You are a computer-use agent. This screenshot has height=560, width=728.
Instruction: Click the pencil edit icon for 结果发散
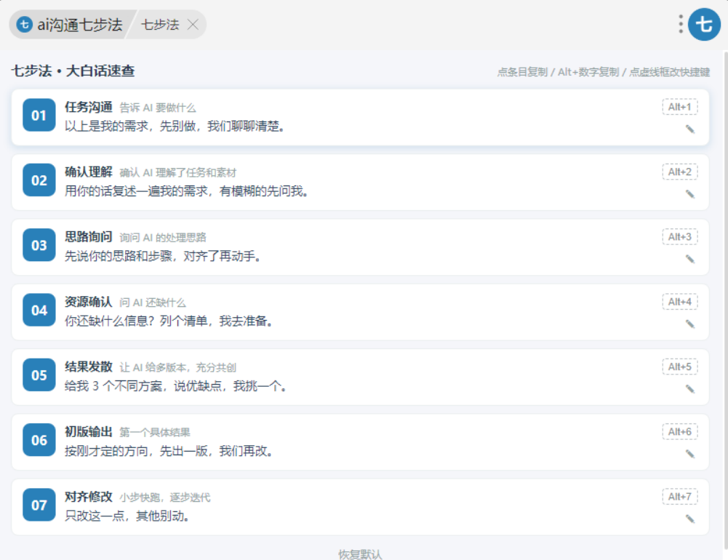point(690,389)
